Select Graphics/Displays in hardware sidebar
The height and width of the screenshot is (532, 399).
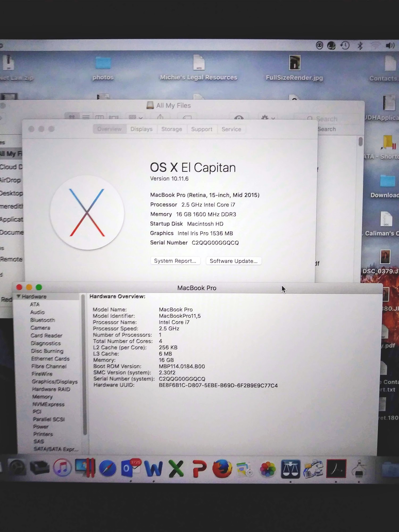[x=55, y=382]
